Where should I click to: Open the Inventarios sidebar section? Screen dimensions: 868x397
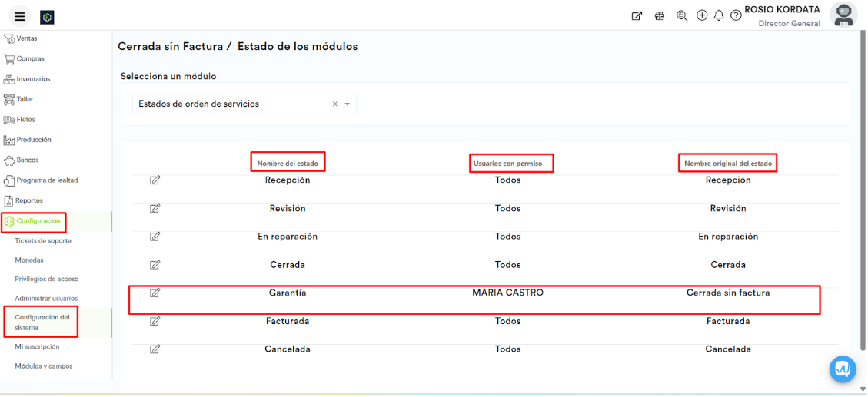tap(33, 79)
